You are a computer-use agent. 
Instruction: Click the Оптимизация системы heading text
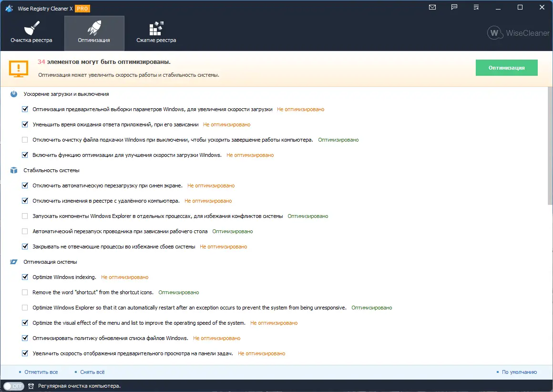[x=50, y=262]
